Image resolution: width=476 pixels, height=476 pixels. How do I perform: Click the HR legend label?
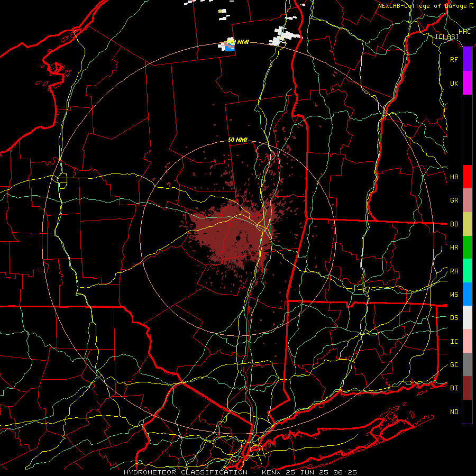[x=454, y=248]
